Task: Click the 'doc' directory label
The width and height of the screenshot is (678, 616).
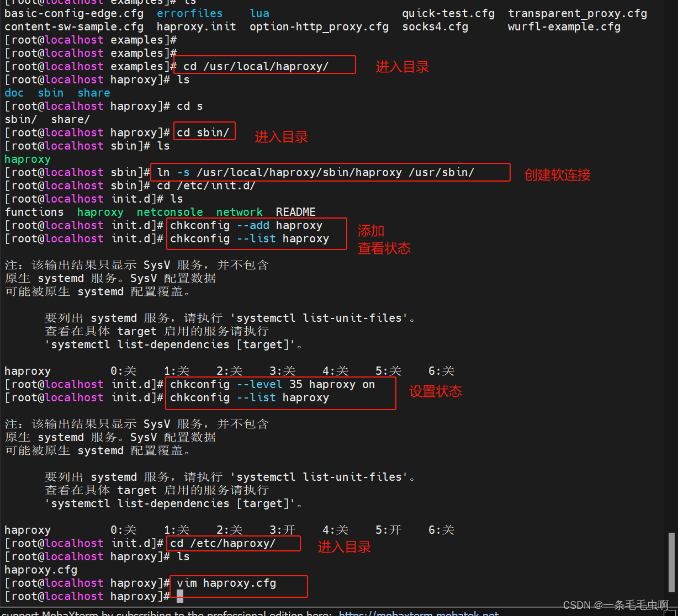Action: [14, 93]
